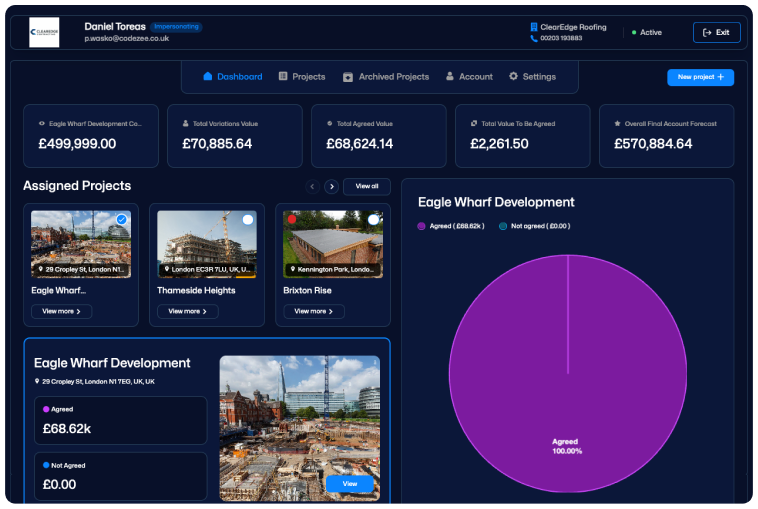Click the icon on Total Variations Value card
This screenshot has height=509, width=758.
186,124
